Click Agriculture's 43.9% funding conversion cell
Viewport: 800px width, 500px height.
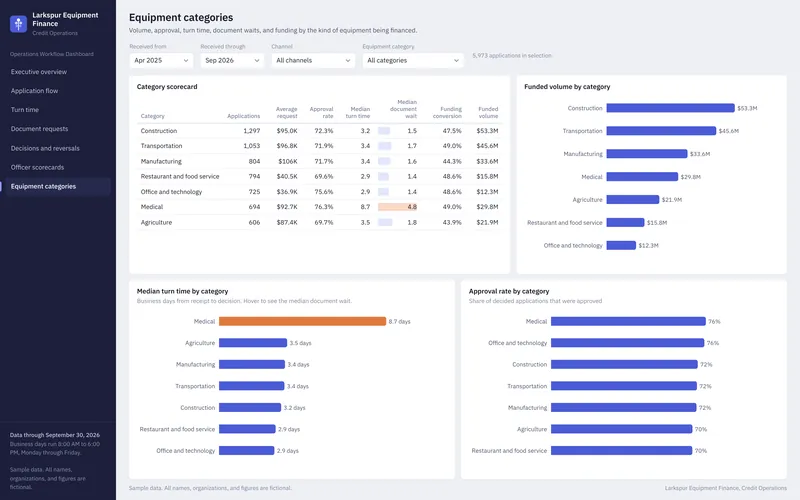pos(452,222)
